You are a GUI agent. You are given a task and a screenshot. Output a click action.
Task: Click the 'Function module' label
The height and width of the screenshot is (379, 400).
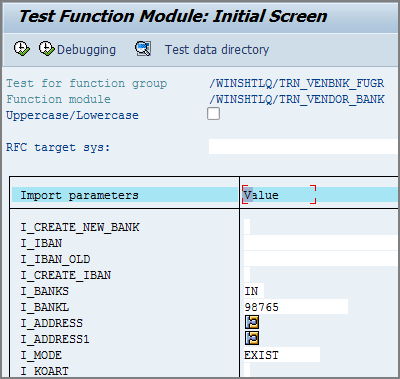pyautogui.click(x=59, y=99)
